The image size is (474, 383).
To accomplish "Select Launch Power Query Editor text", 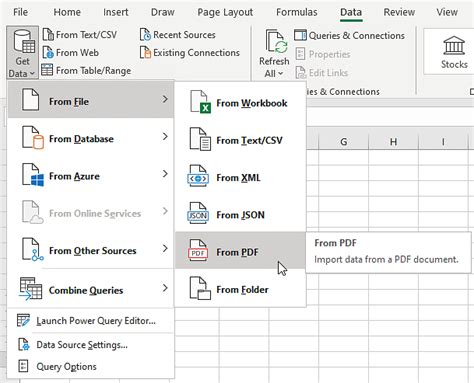I will tap(96, 321).
